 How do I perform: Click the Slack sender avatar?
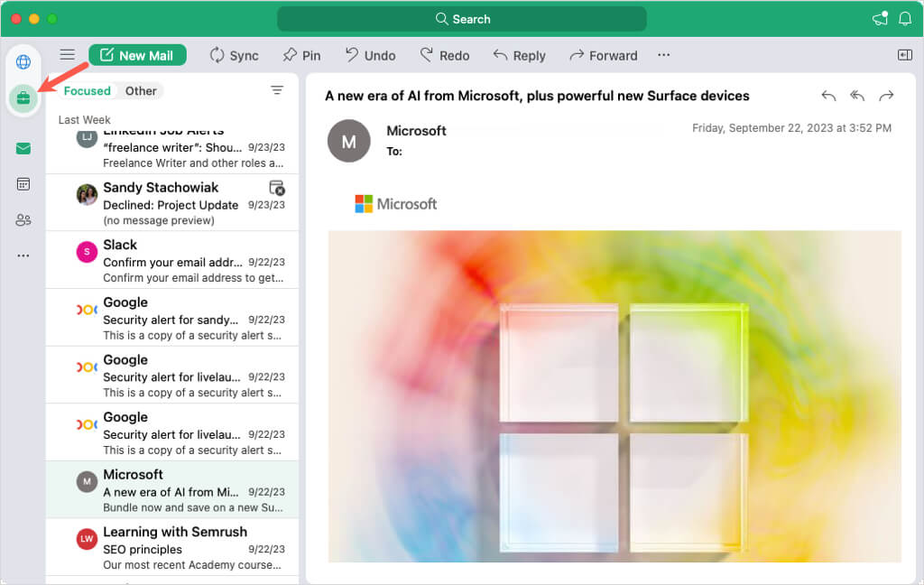click(87, 252)
